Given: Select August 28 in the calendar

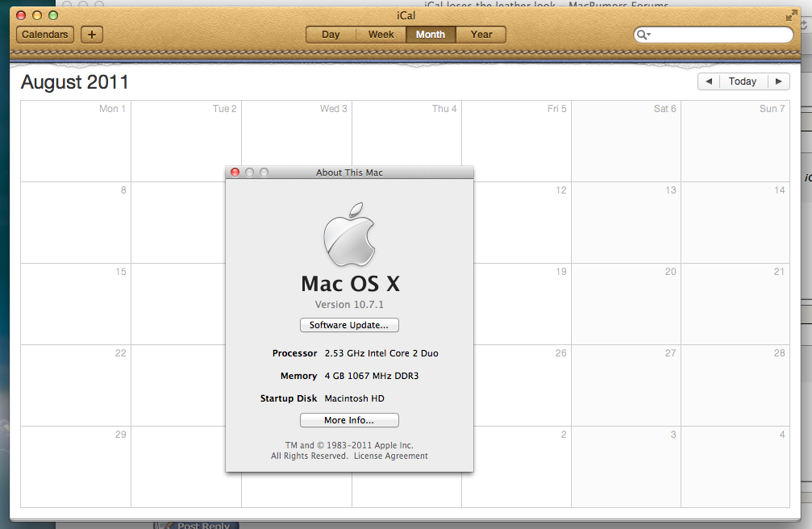Looking at the screenshot, I should [735, 385].
